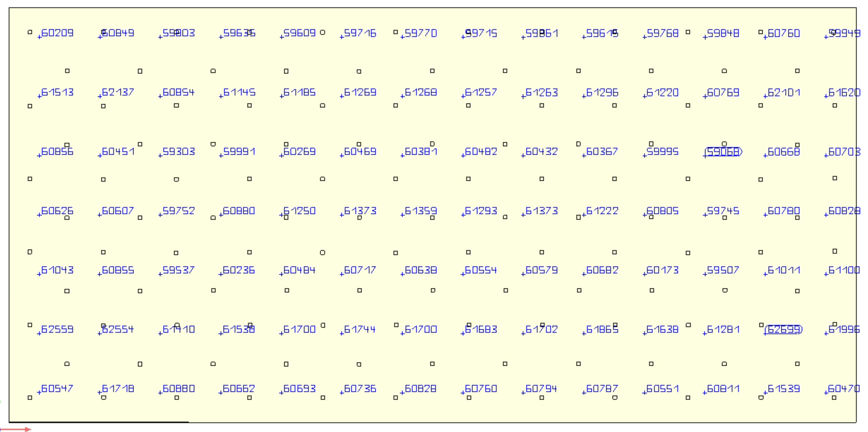Select the point label 60769
This screenshot has width=868, height=432.
click(723, 92)
